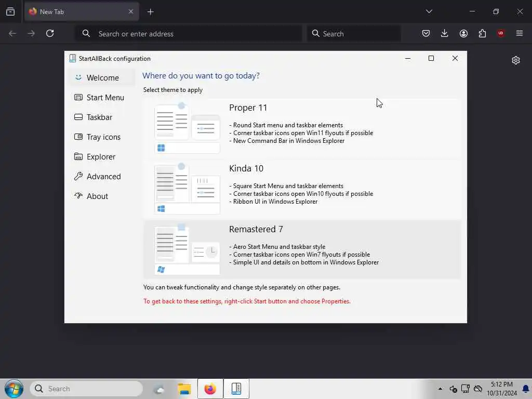
Task: Open the Pocket save icon in Firefox
Action: (426, 33)
